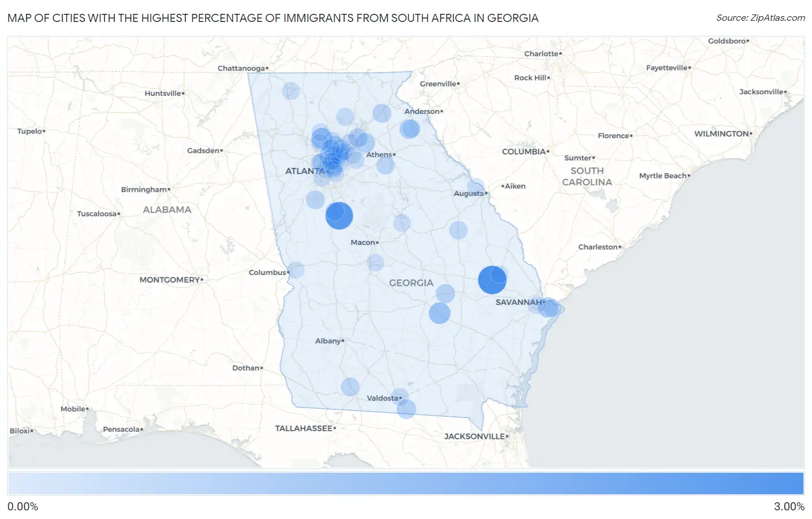Click the 3.00% legend maximum value
Image resolution: width=812 pixels, height=519 pixels.
coord(789,507)
